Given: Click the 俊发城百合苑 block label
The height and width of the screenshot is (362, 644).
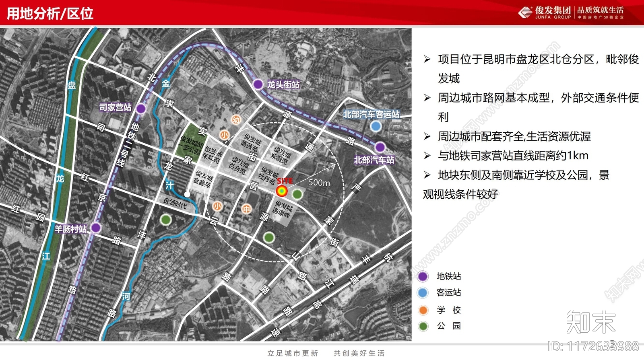Looking at the screenshot, I should click(239, 165).
